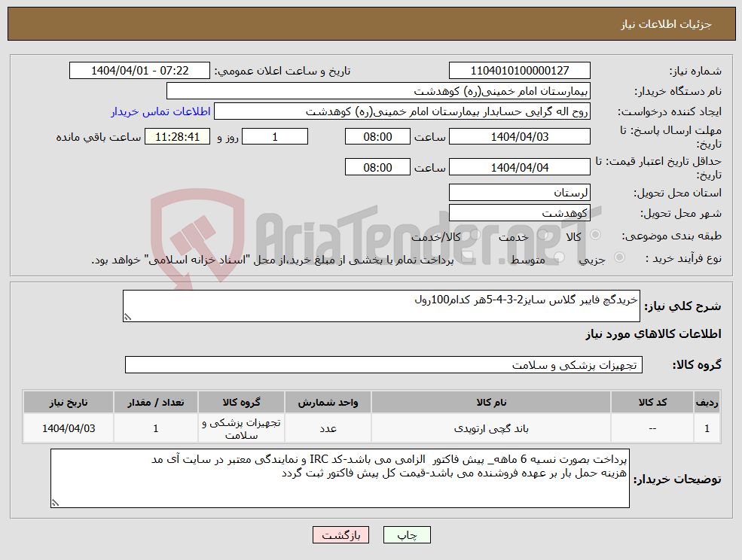Click the شرح کلی نیاز text area
The width and height of the screenshot is (742, 560).
coord(381,306)
